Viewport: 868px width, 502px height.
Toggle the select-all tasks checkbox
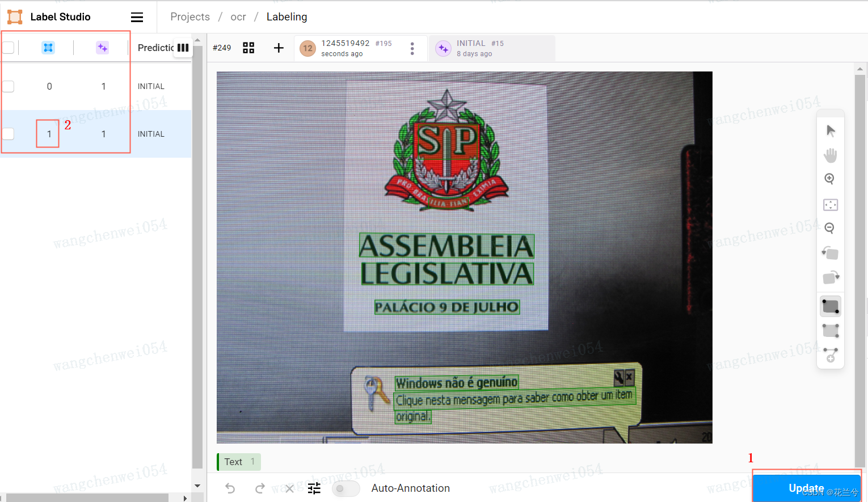(8, 47)
